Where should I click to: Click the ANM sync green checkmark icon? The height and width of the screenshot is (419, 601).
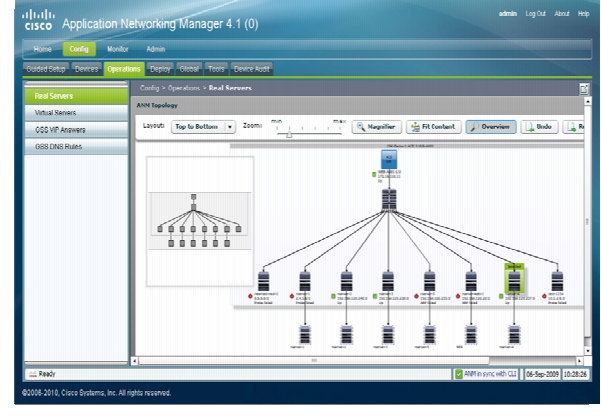tap(458, 374)
